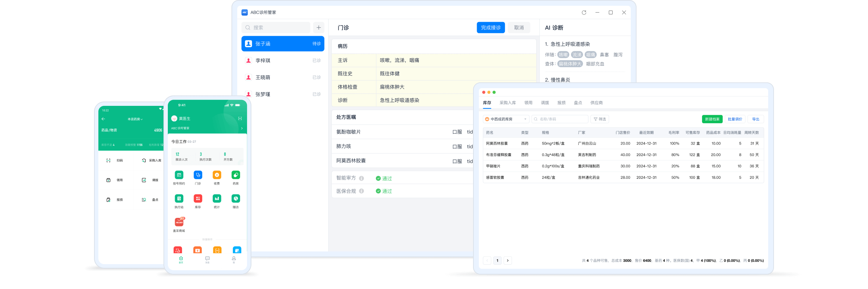Expand the ABC诊所管家 chevron on the phone
Image resolution: width=868 pixels, height=289 pixels.
tap(242, 128)
